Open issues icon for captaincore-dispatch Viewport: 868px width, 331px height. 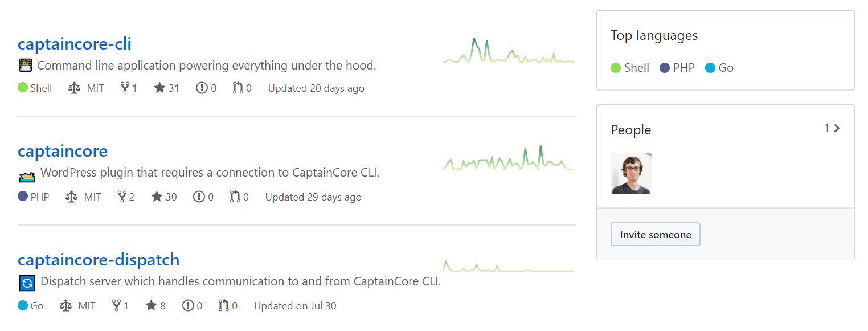(x=188, y=305)
